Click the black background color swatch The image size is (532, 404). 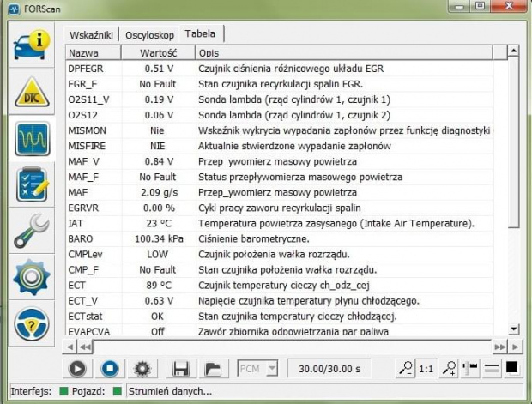[512, 367]
